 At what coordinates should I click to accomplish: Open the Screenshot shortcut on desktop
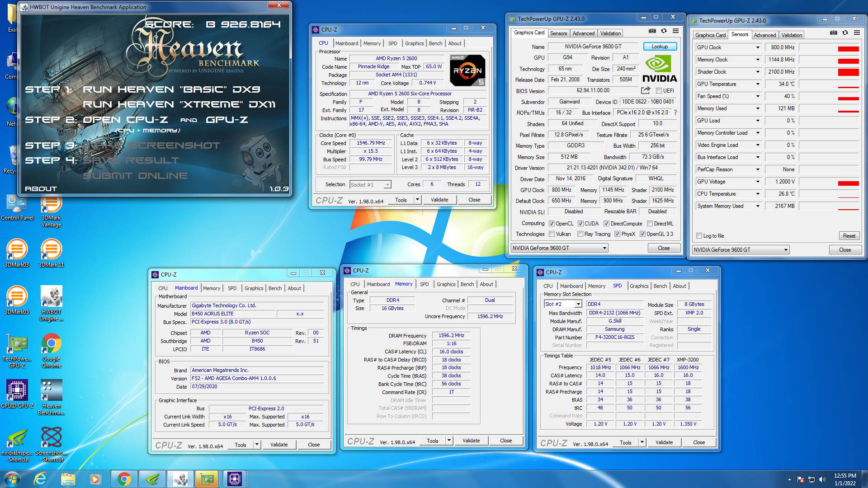(x=51, y=445)
